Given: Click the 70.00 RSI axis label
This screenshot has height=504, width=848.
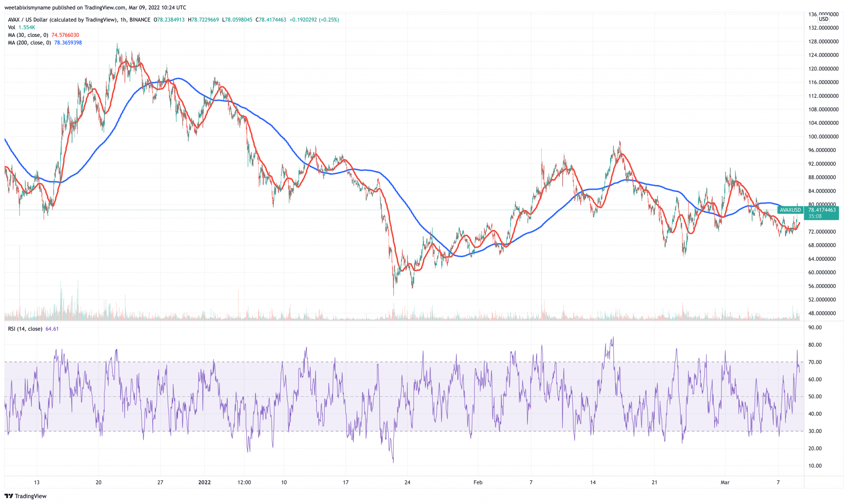Looking at the screenshot, I should tap(815, 362).
